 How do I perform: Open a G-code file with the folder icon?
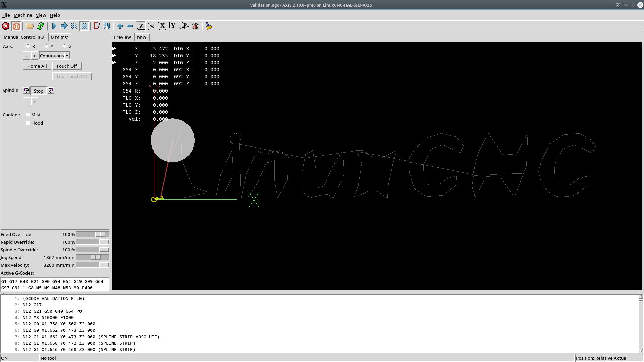30,26
